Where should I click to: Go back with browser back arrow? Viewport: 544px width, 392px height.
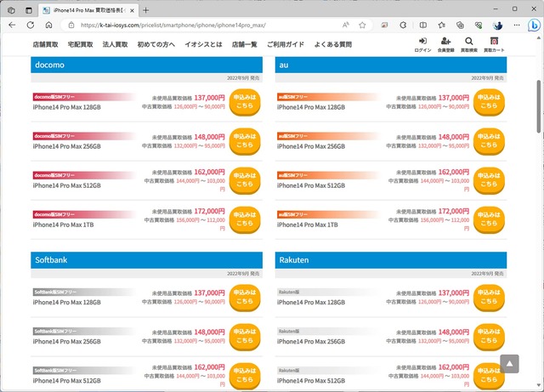click(12, 25)
